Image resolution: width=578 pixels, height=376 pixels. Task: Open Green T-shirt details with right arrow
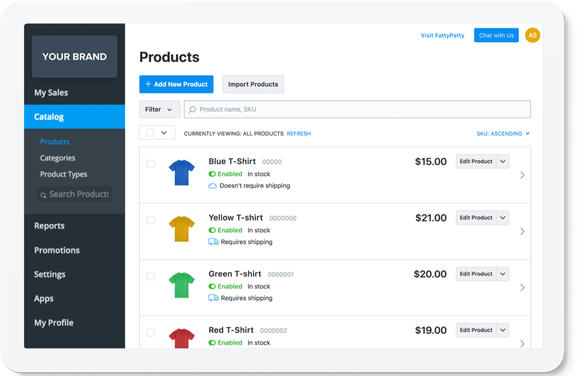(x=522, y=288)
